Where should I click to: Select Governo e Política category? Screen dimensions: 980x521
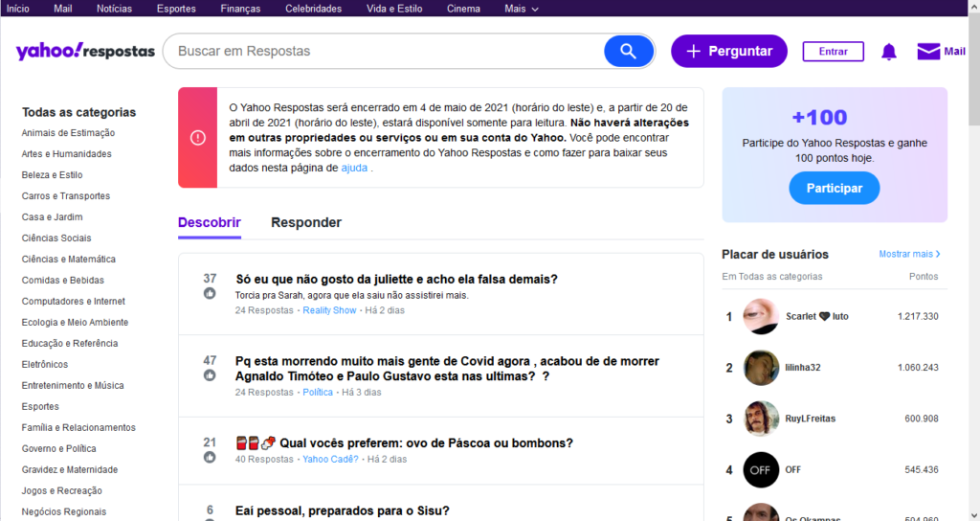[x=58, y=448]
